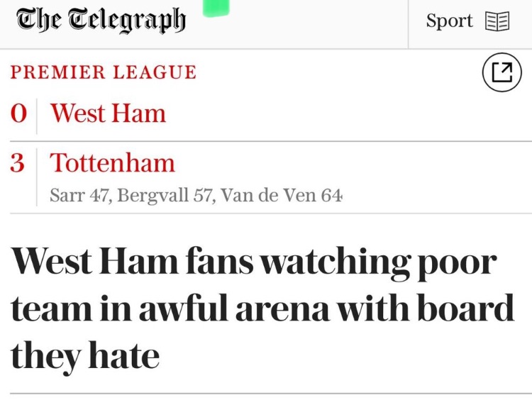Click the share icon beside Premier League

click(501, 72)
